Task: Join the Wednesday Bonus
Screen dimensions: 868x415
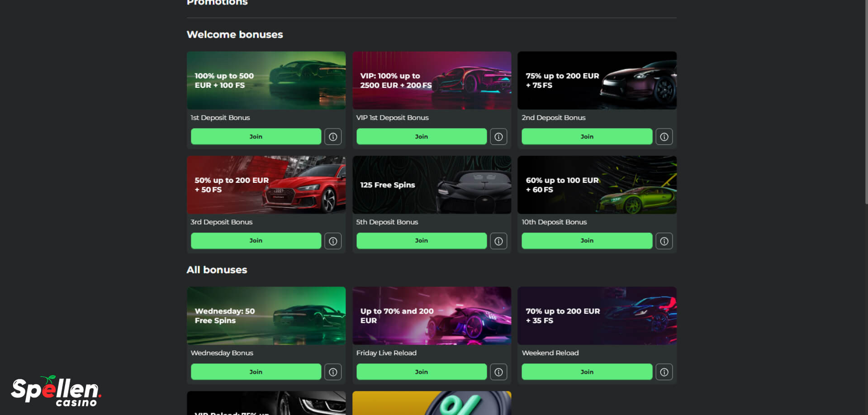Action: [256, 372]
